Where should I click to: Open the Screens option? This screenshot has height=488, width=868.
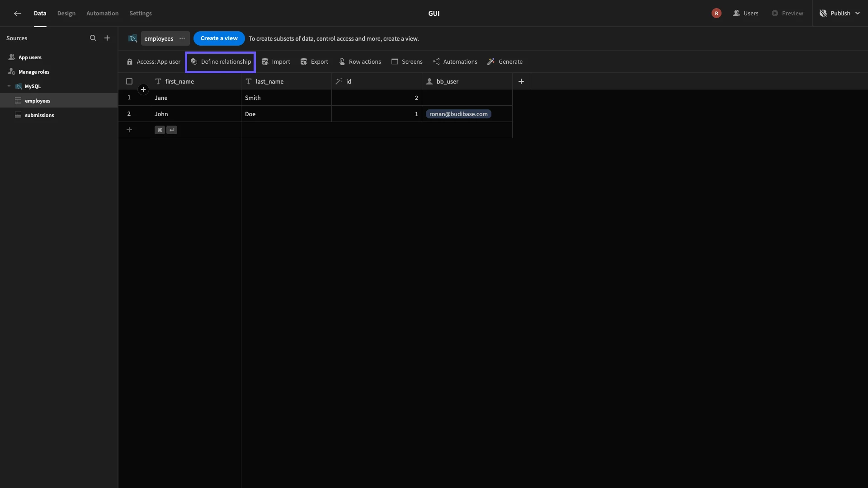407,62
